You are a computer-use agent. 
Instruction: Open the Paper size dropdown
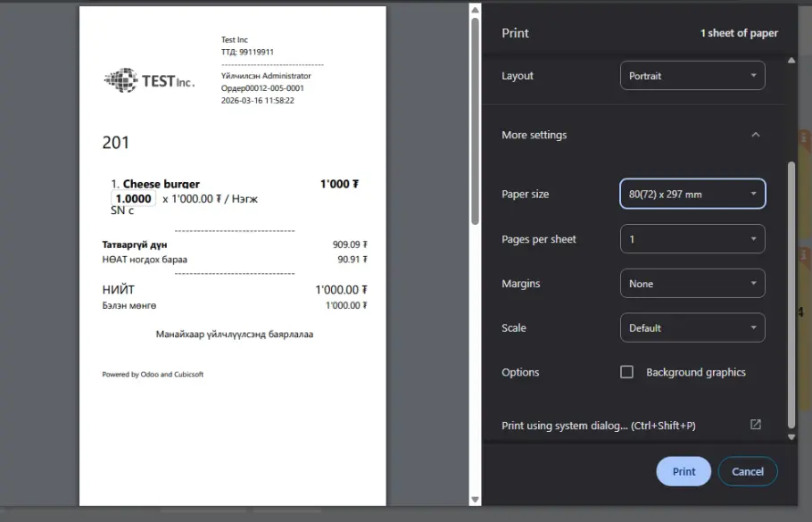tap(692, 194)
